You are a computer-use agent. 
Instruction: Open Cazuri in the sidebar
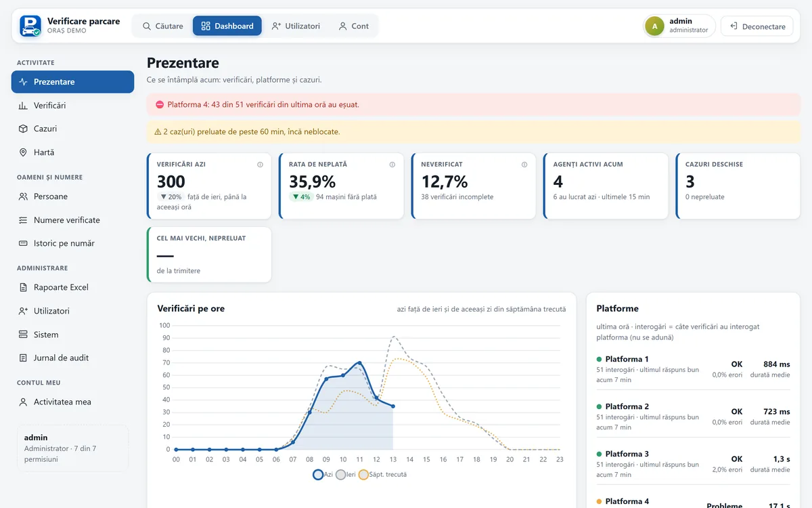(x=72, y=129)
